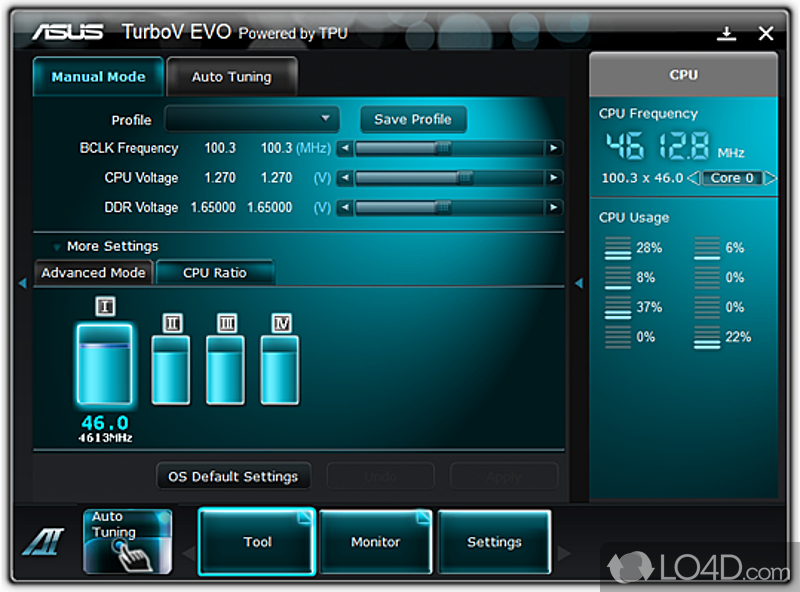This screenshot has height=592, width=800.
Task: Collapse the More Settings section
Action: click(x=57, y=247)
